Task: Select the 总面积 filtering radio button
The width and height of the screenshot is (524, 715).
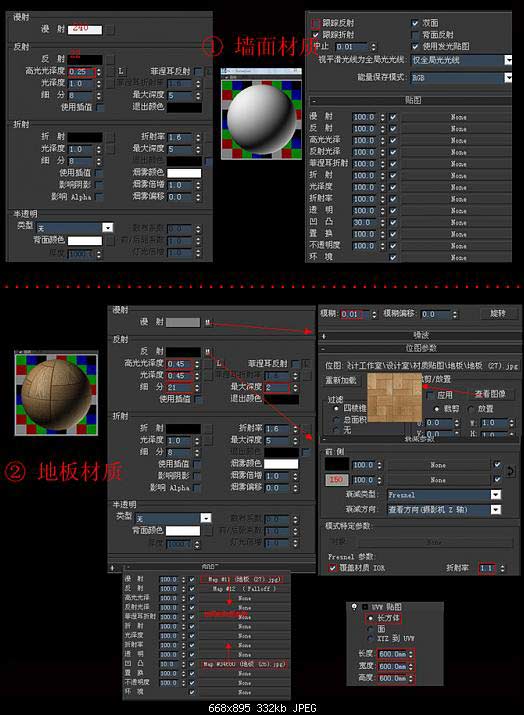Action: [337, 419]
